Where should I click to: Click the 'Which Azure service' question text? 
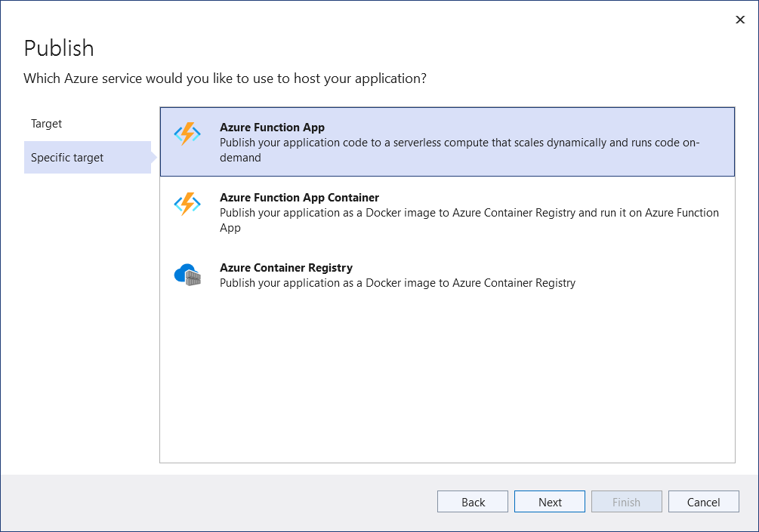point(225,78)
